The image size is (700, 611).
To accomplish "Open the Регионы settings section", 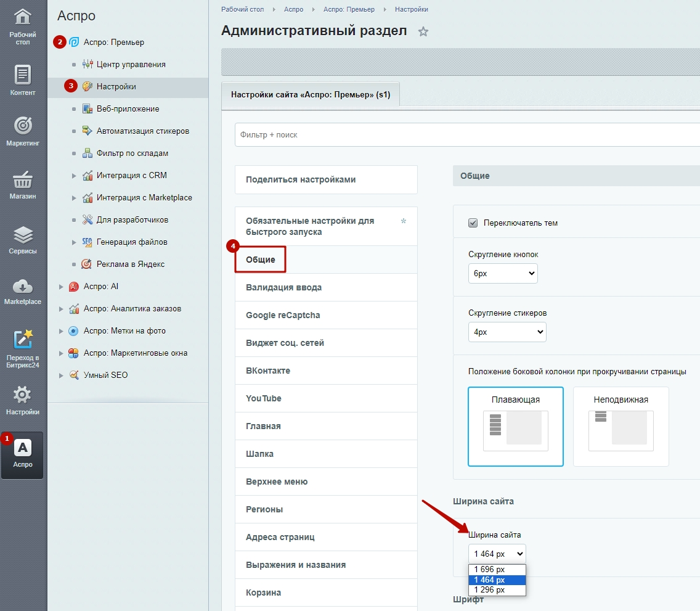I will pos(327,509).
